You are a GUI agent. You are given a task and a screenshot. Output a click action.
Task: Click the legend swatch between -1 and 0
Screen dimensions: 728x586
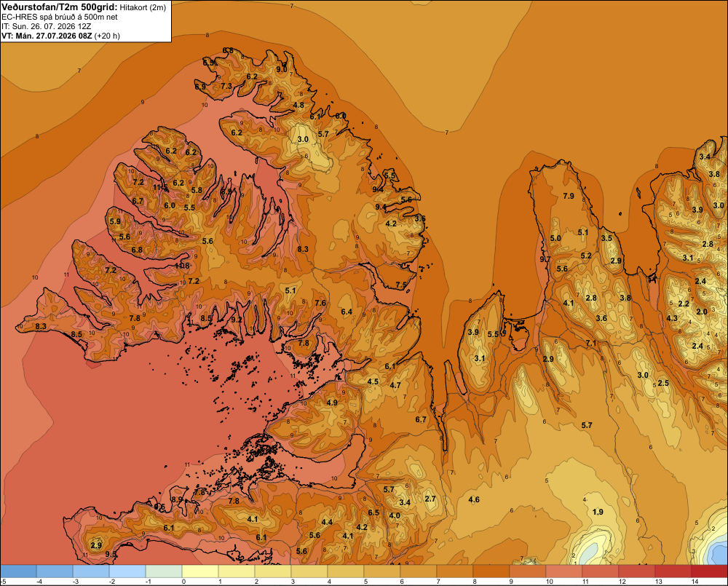[164, 571]
